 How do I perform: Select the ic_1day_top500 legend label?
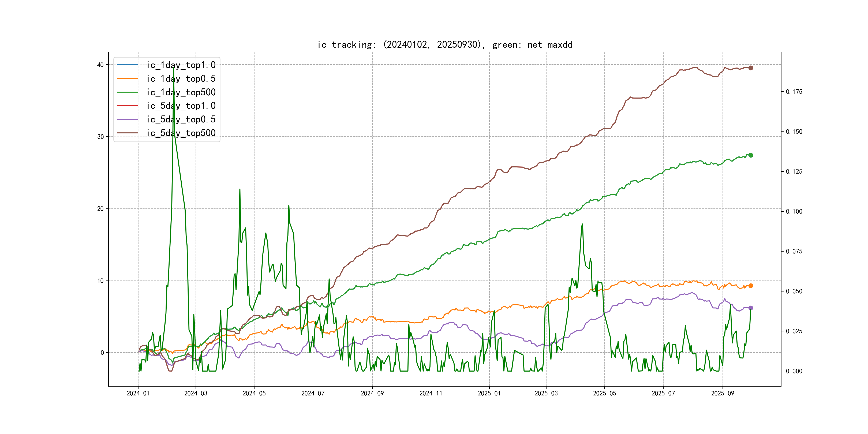[181, 92]
